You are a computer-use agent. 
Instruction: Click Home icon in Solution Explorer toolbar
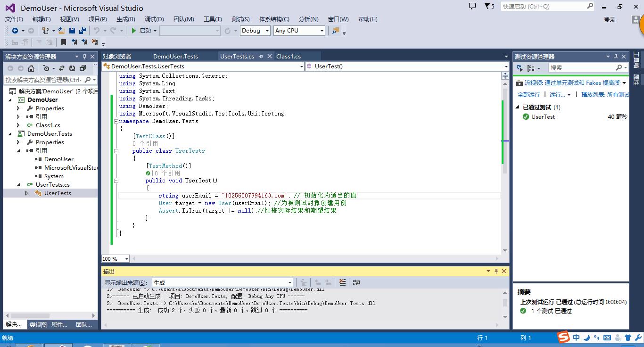(31, 68)
